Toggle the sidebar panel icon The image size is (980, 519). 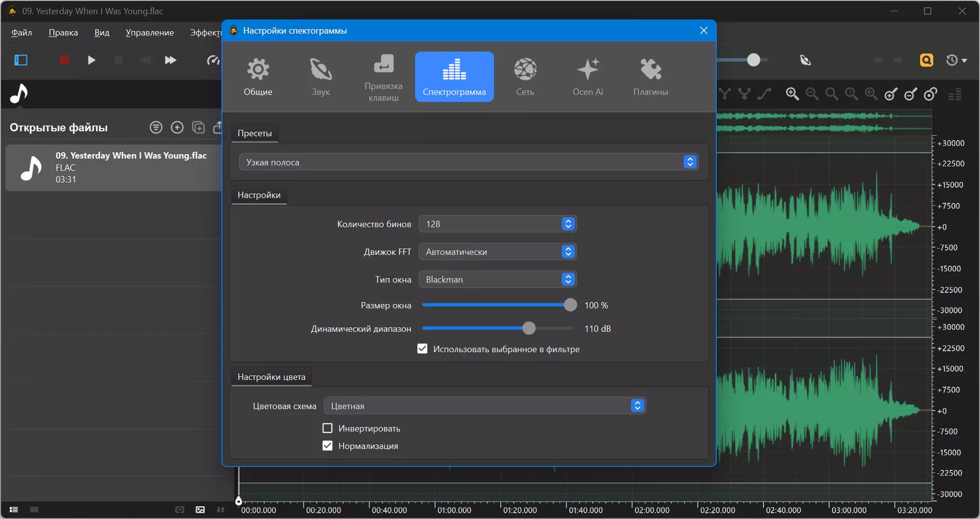pyautogui.click(x=21, y=60)
